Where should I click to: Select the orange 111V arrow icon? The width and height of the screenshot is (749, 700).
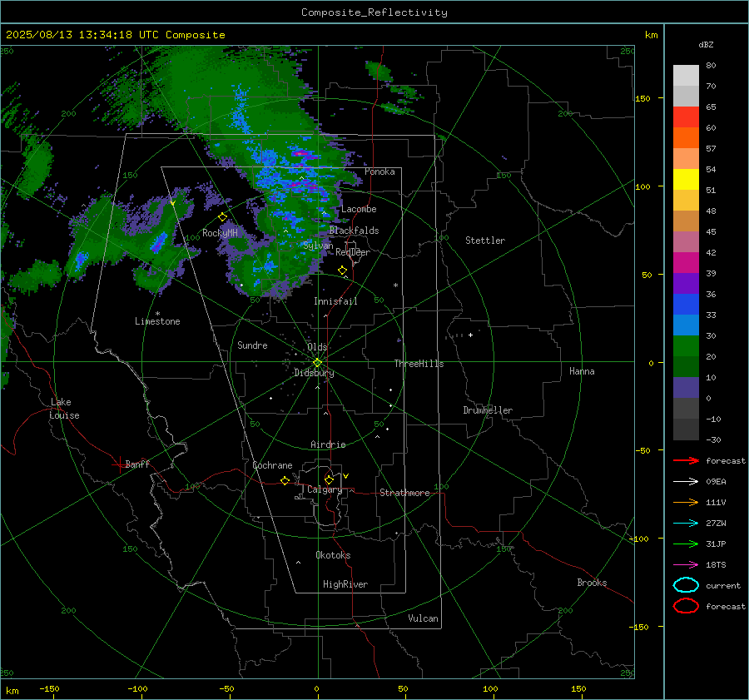tap(686, 502)
